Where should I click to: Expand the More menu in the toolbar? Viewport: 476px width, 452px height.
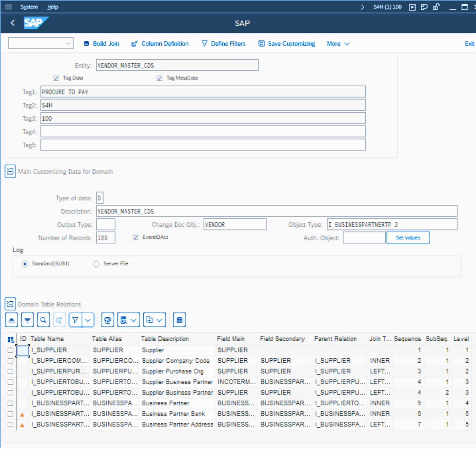(338, 44)
